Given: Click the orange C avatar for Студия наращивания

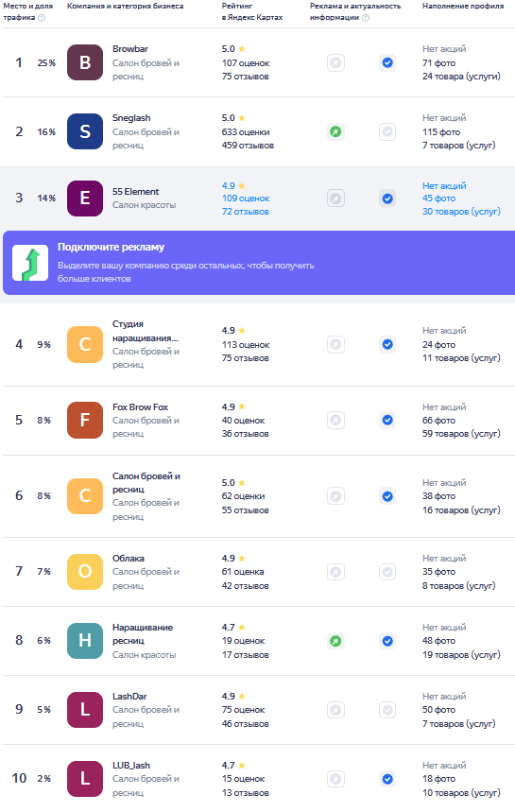Looking at the screenshot, I should click(85, 344).
